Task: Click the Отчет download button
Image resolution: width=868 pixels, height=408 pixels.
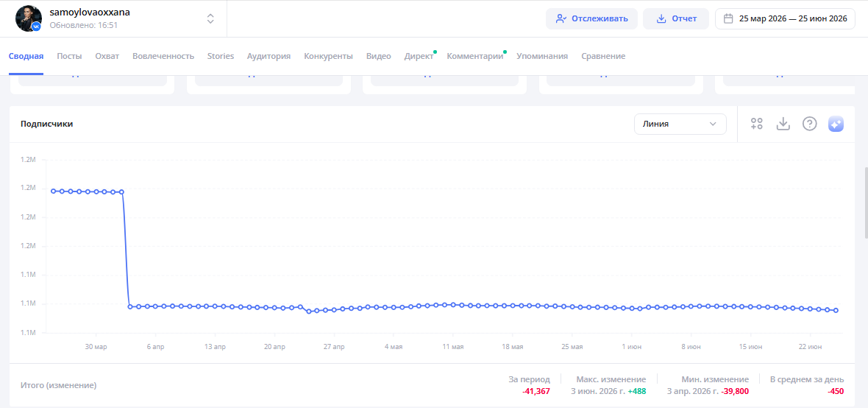Action: coord(675,18)
